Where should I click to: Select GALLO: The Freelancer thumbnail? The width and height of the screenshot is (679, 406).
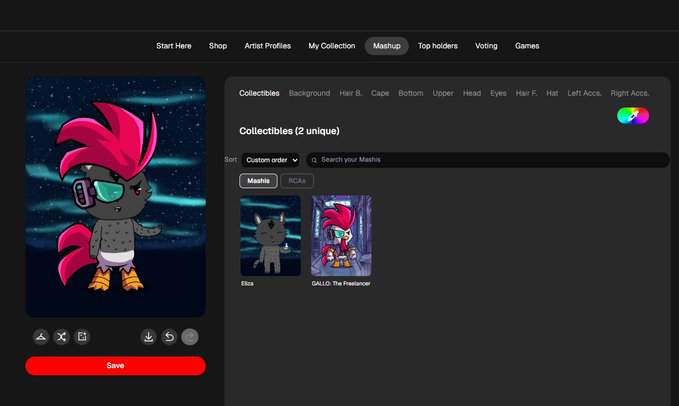(x=341, y=235)
